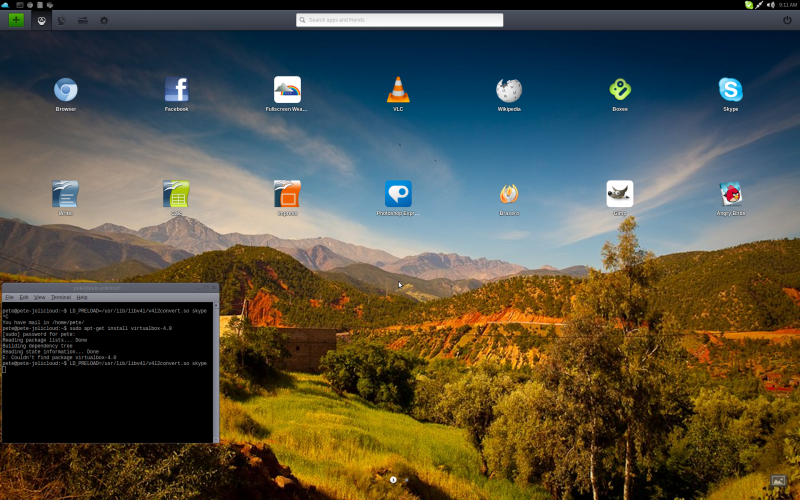The height and width of the screenshot is (500, 800).
Task: Open settings gear in launcher toolbar
Action: 104,20
